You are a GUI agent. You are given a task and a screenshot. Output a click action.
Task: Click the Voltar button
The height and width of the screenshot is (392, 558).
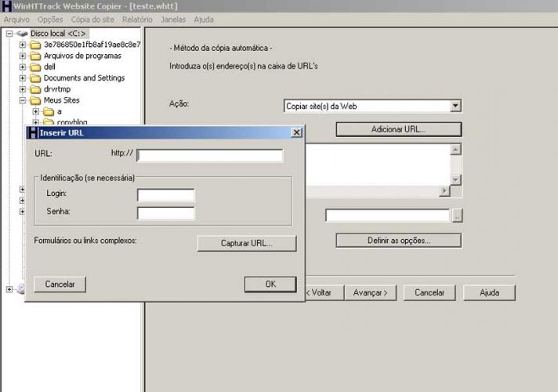(324, 292)
